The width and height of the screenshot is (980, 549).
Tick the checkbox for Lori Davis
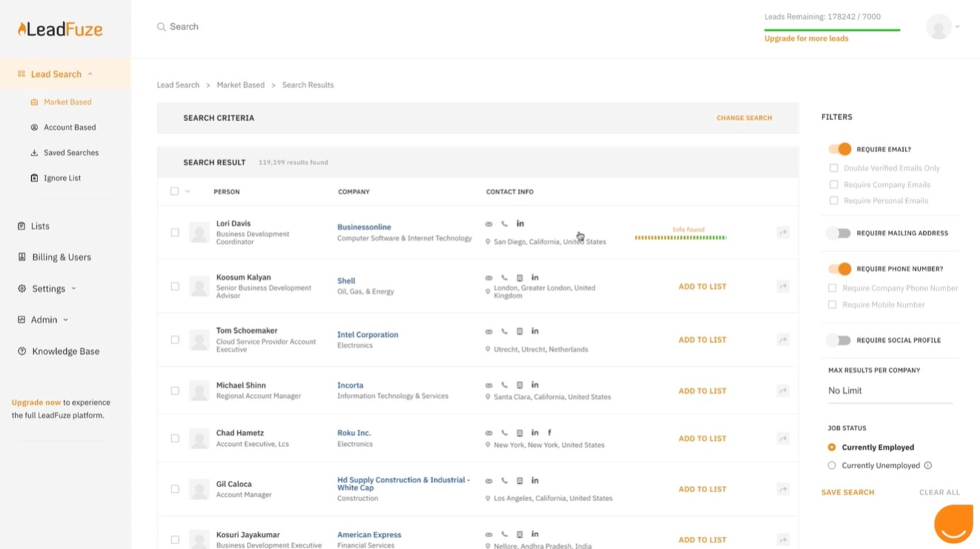(175, 233)
